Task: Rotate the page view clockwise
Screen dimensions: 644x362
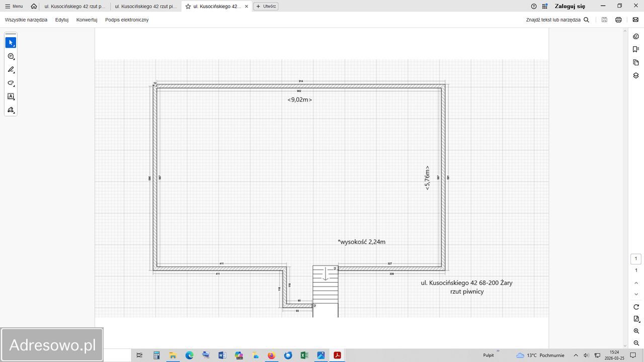Action: [636, 307]
